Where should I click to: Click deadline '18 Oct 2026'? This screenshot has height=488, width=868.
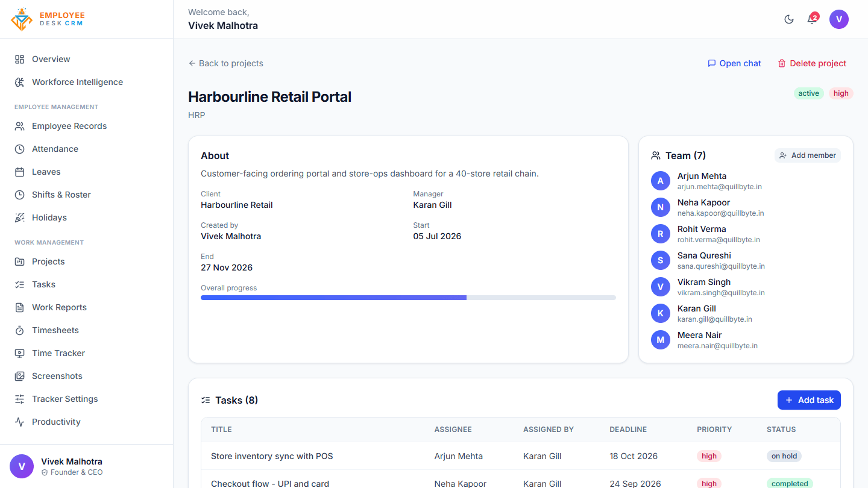[634, 456]
